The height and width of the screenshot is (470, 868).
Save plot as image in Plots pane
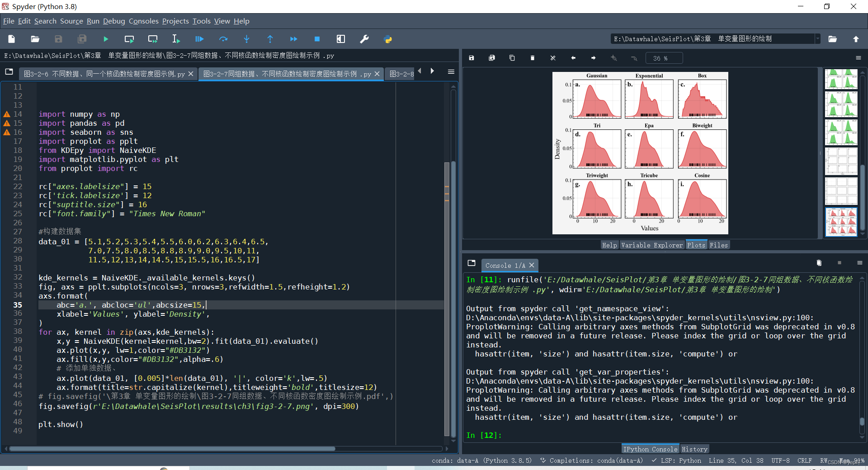pos(472,58)
